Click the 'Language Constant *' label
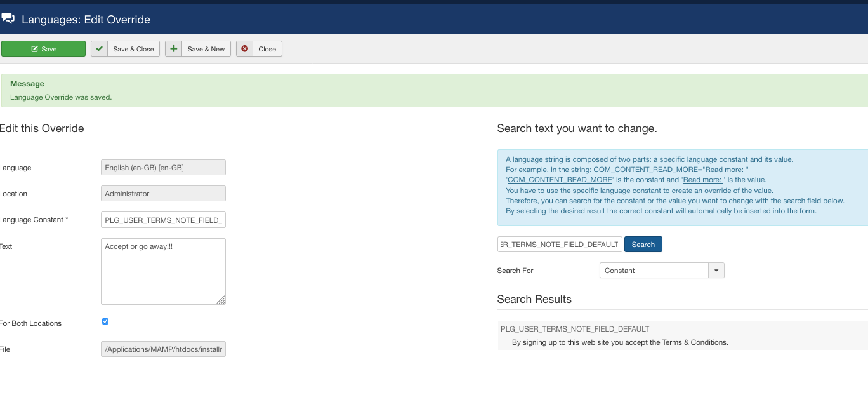The height and width of the screenshot is (402, 868). pos(34,220)
